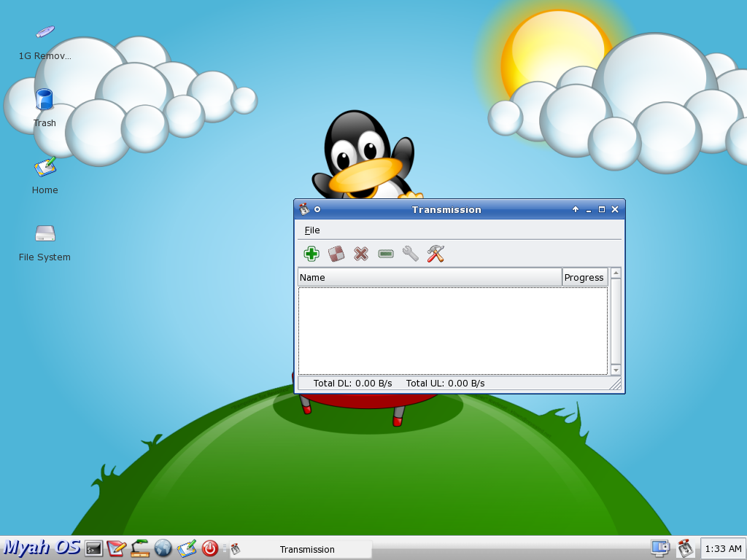The width and height of the screenshot is (747, 560).
Task: Open the Myah OS main menu
Action: (x=42, y=548)
